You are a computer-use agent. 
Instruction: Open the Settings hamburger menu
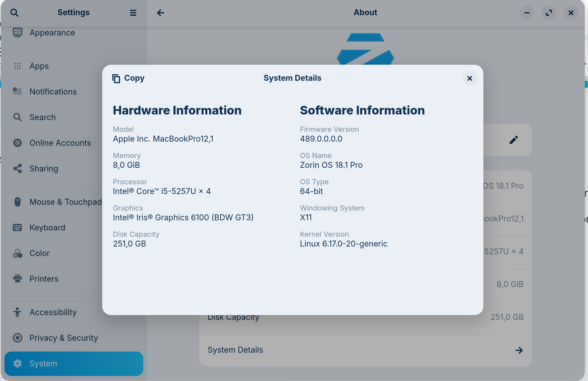tap(133, 13)
